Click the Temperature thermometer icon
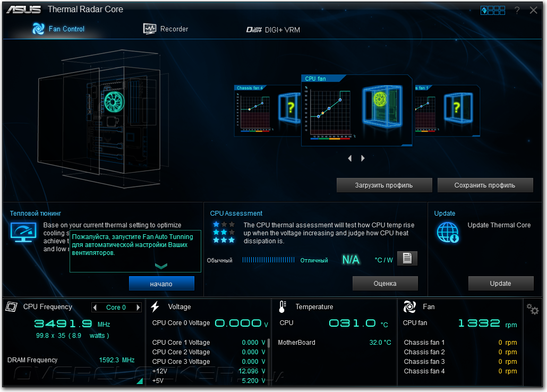Viewport: 547px width, 392px height. (x=283, y=307)
